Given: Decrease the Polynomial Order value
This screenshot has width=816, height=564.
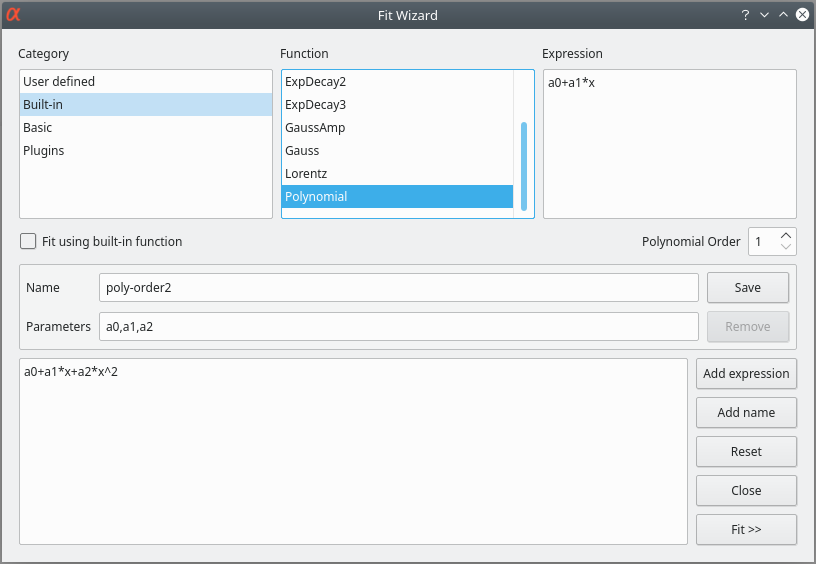Looking at the screenshot, I should coord(786,247).
